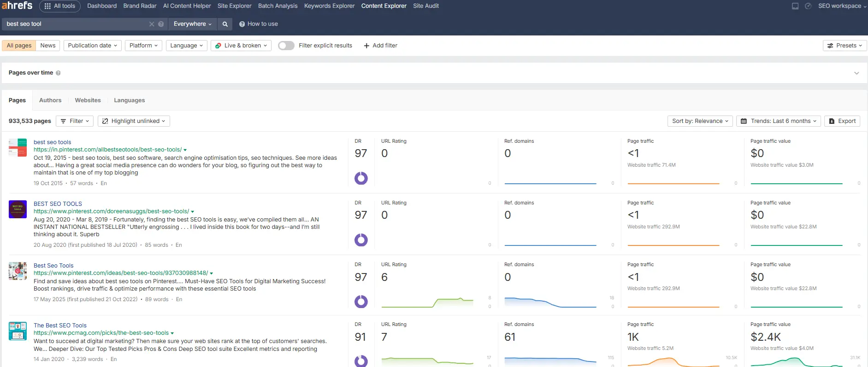Select Content Explorer in top navigation
The height and width of the screenshot is (367, 868).
pos(384,6)
